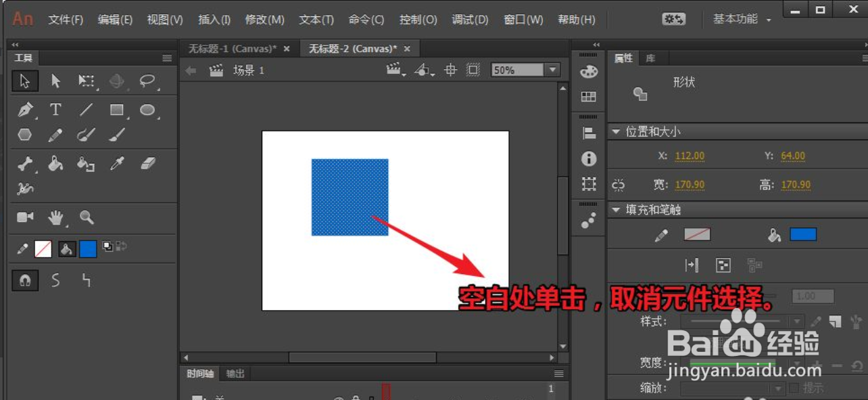Viewport: 868px width, 400px height.
Task: Click the X position value field
Action: pos(690,156)
